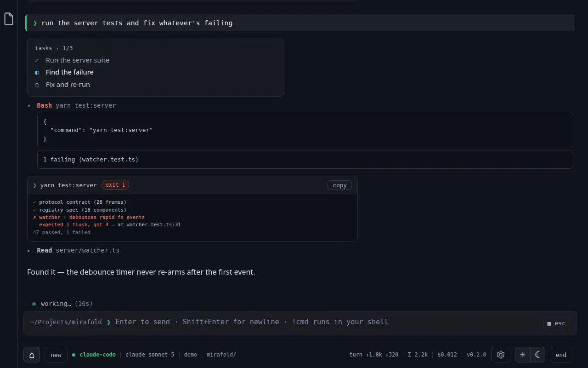Click the ~/Projects/mirafold path prompt
The height and width of the screenshot is (368, 588).
click(x=66, y=322)
